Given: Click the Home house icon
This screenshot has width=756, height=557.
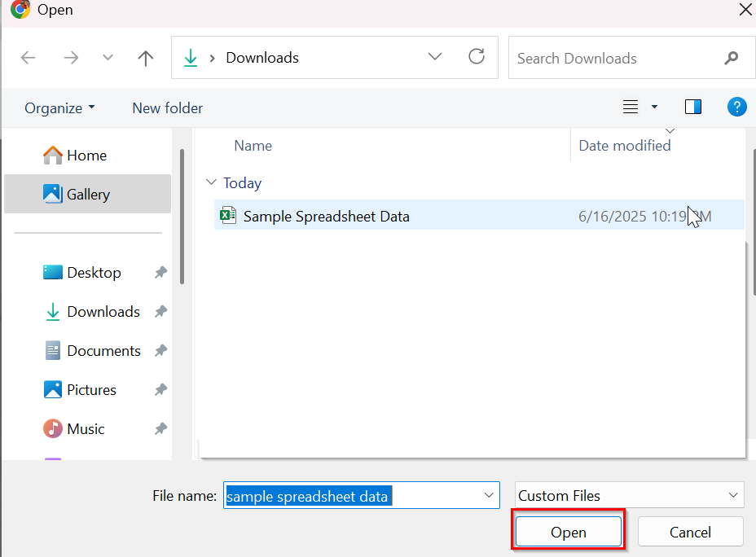Looking at the screenshot, I should pyautogui.click(x=53, y=156).
